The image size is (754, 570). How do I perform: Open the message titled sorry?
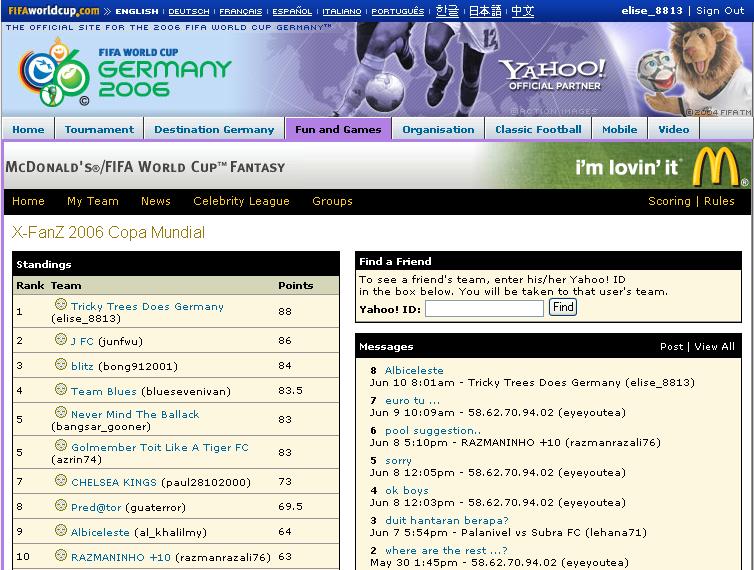[398, 460]
